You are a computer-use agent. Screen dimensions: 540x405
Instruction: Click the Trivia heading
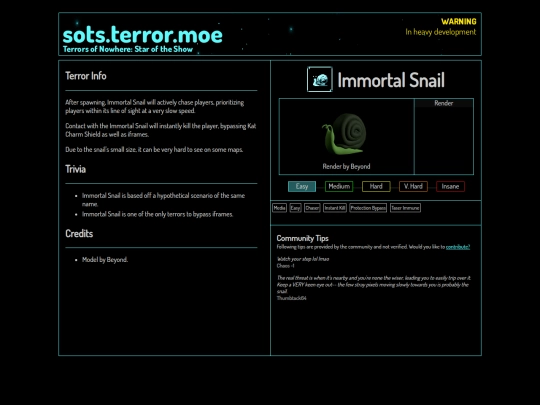click(75, 169)
